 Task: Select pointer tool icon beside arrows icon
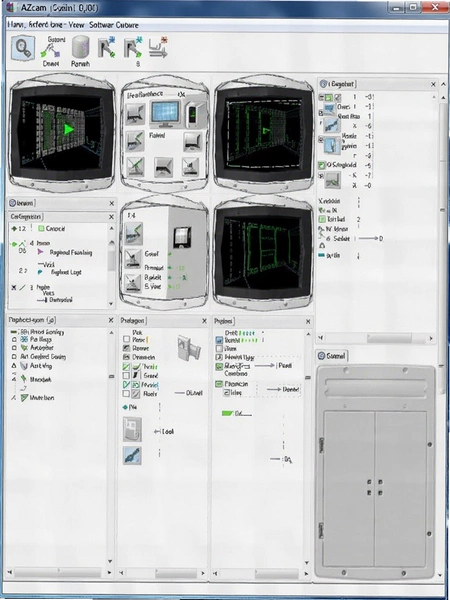(133, 47)
